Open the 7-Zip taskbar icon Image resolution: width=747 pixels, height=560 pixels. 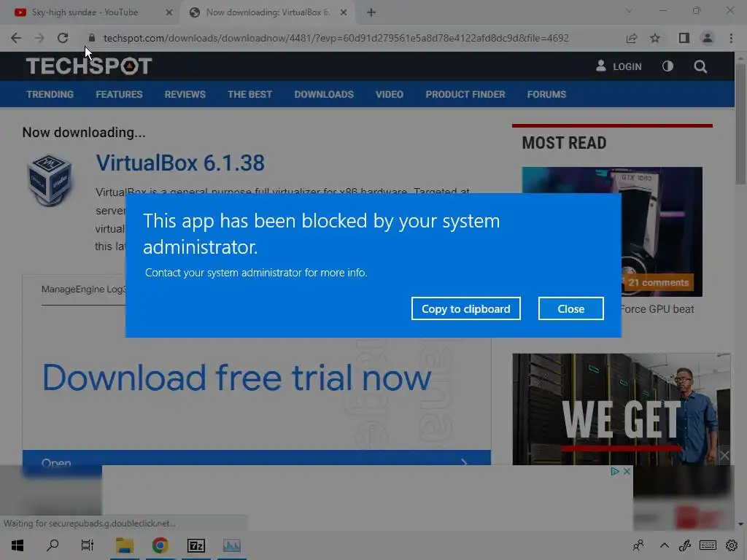(196, 545)
